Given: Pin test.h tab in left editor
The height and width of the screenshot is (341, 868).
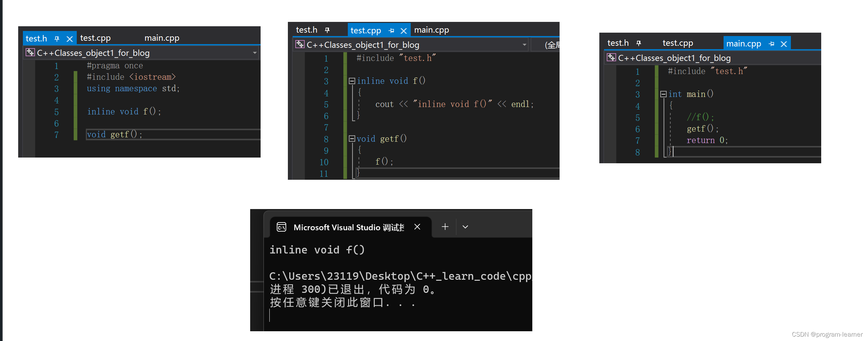Looking at the screenshot, I should [57, 39].
